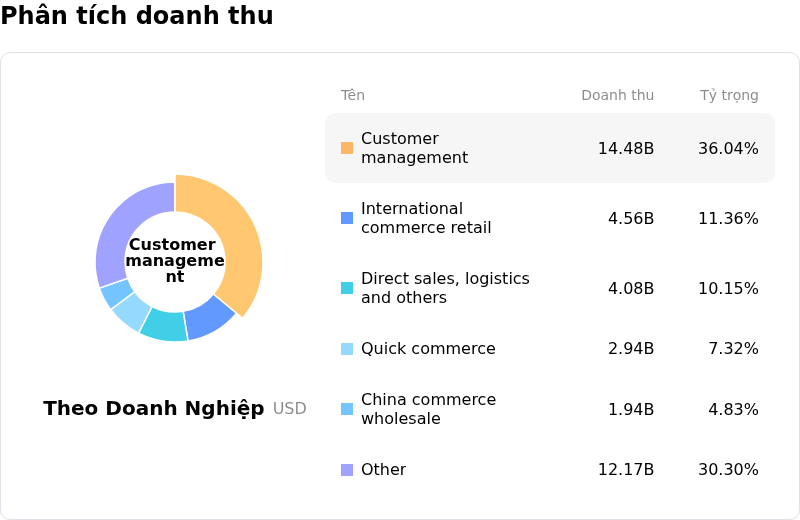This screenshot has width=800, height=520.
Task: Click the 7.32% share value
Action: coord(733,349)
